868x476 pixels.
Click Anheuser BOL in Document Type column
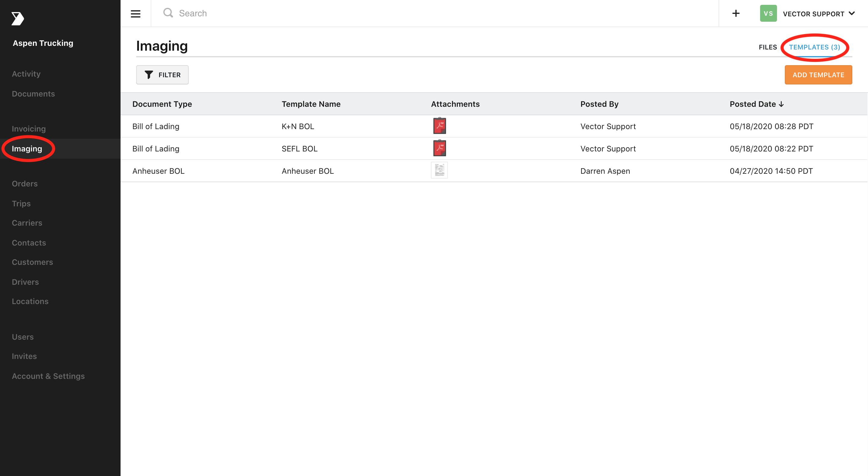click(x=158, y=171)
